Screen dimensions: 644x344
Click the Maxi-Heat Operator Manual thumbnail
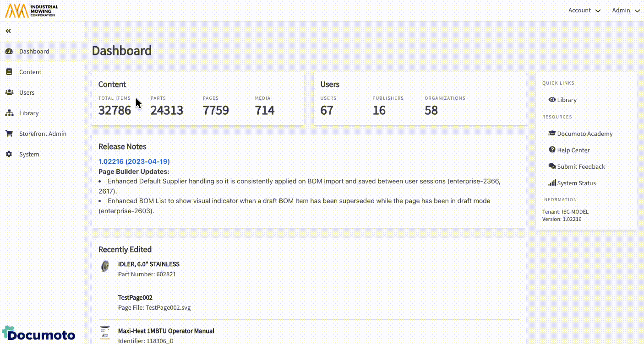pyautogui.click(x=105, y=333)
